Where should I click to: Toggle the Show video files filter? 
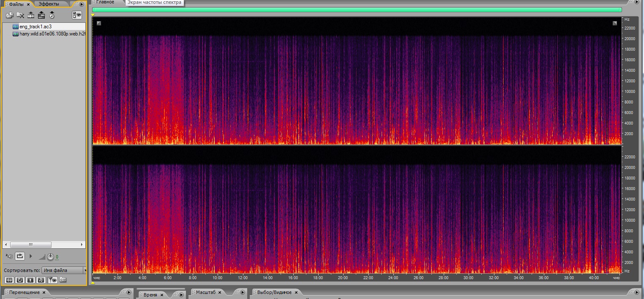click(30, 280)
